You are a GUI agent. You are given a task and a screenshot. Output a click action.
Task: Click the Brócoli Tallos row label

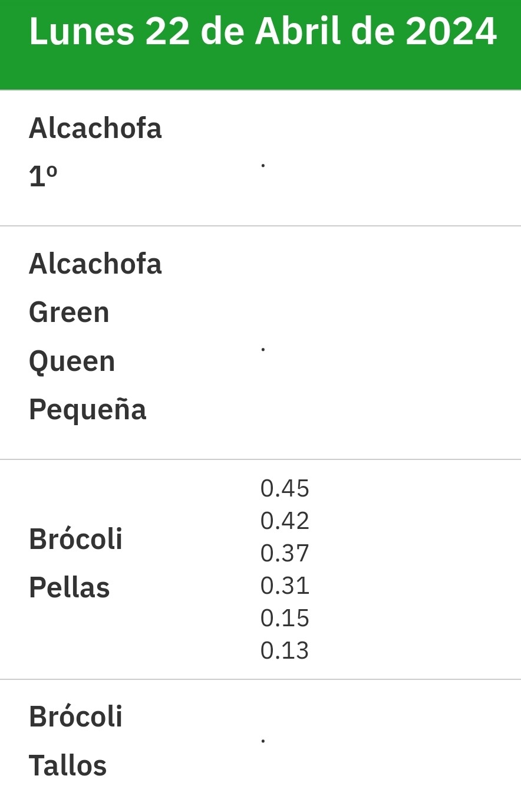coord(75,741)
